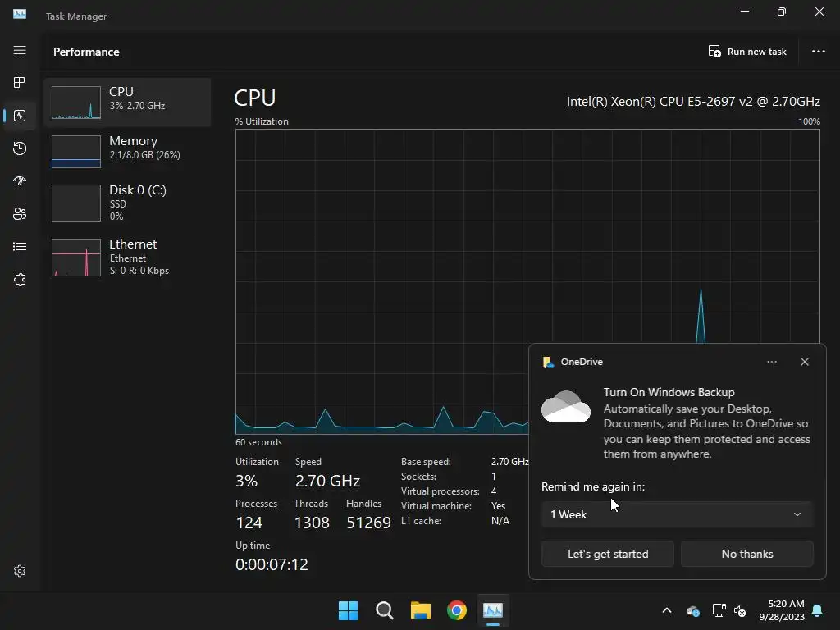Go to the Processes page icon
The width and height of the screenshot is (840, 630).
[x=20, y=83]
